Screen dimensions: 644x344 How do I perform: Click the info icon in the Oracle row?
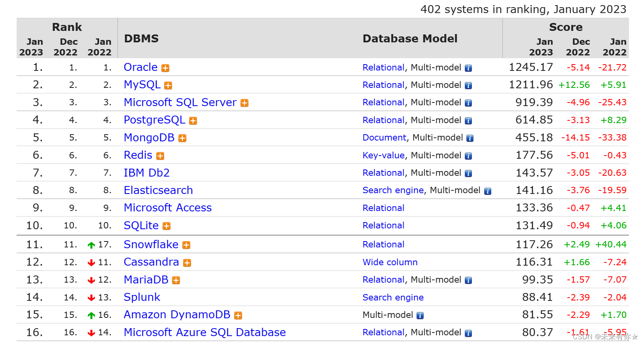pyautogui.click(x=468, y=68)
